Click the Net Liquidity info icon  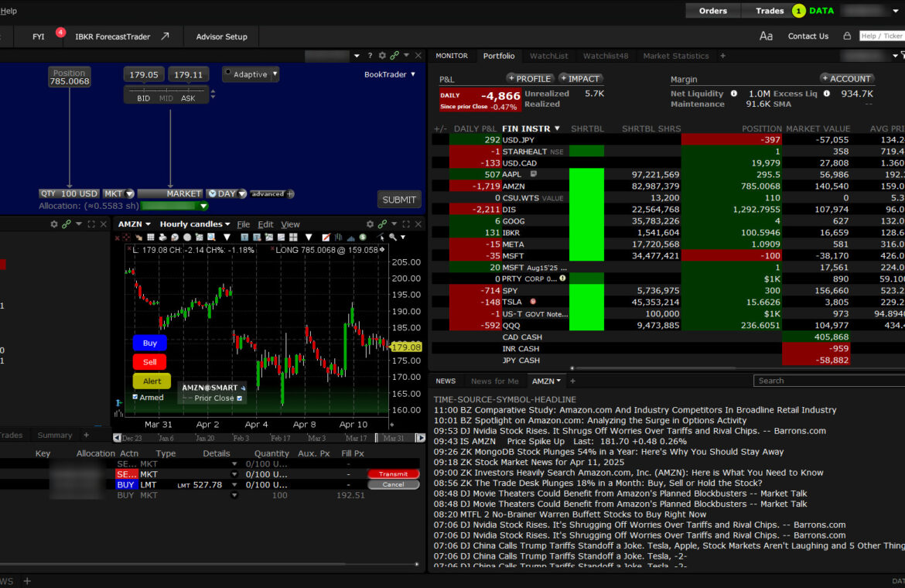point(734,94)
